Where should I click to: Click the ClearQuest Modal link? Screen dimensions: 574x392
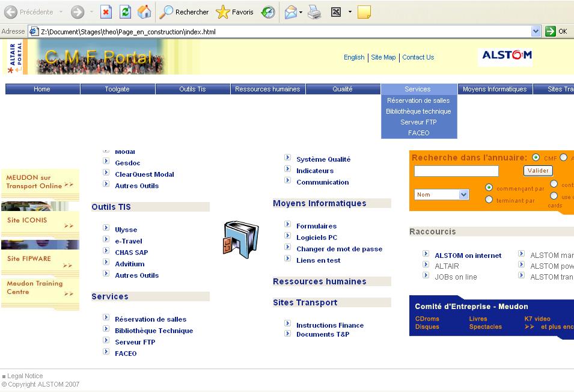(x=145, y=174)
